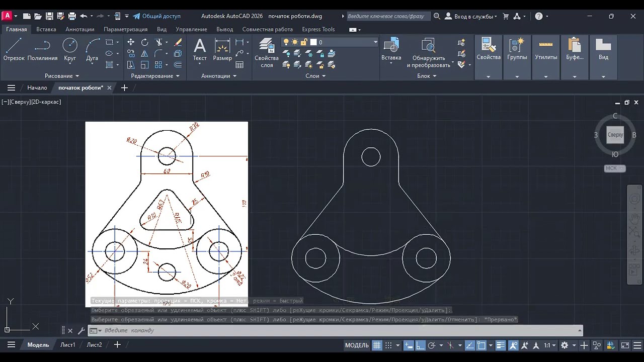Click the Print (plot) icon in quick access toolbar
This screenshot has height=362, width=644.
[x=72, y=16]
